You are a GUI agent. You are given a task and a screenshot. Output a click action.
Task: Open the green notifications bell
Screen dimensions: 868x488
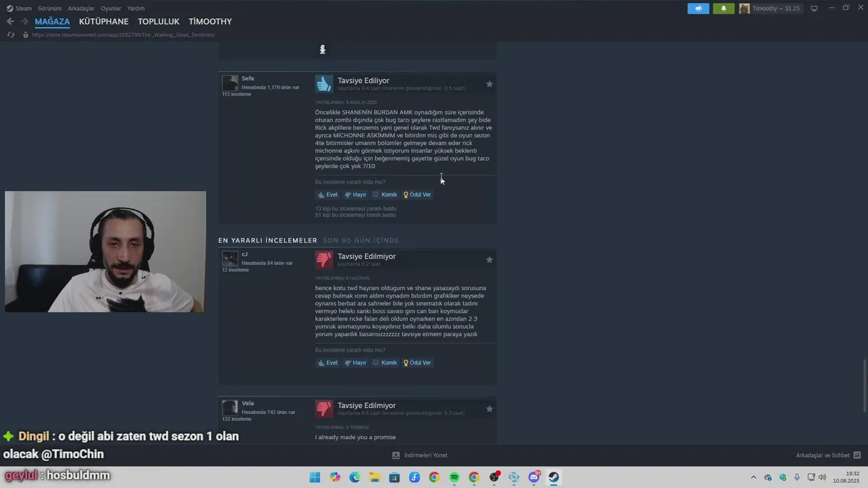[724, 8]
